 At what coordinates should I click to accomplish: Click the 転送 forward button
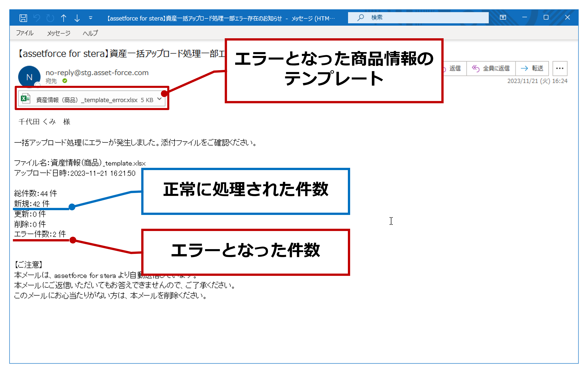click(532, 68)
